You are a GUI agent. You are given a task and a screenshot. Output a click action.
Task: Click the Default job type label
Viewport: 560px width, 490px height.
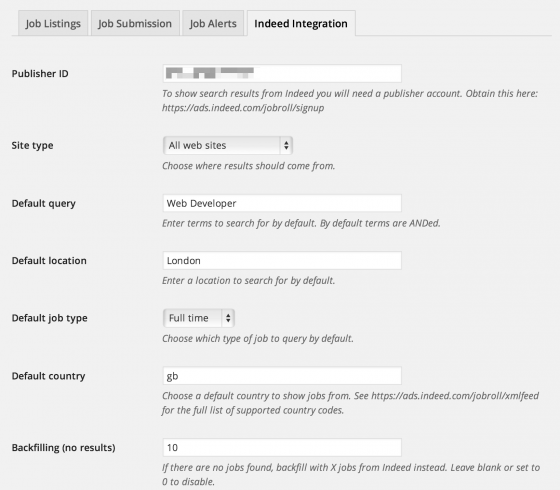49,318
